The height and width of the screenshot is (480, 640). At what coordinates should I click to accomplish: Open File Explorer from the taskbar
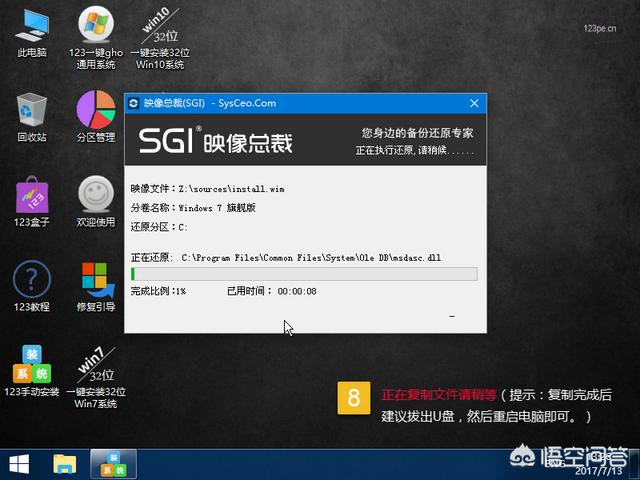pos(65,463)
